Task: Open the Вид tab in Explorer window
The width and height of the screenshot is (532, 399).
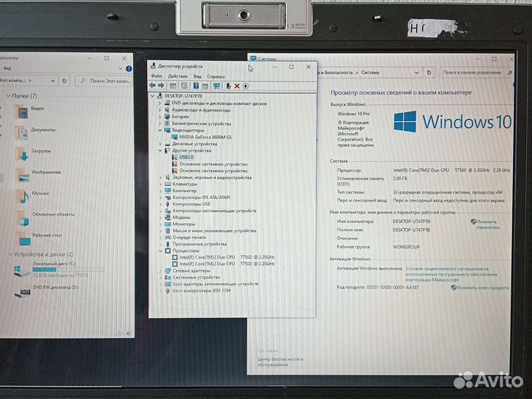Action: pyautogui.click(x=7, y=68)
